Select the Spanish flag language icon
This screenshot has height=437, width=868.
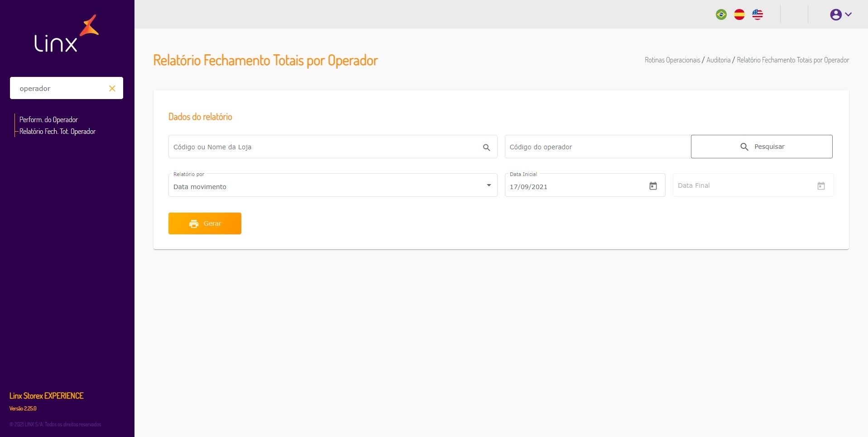739,14
